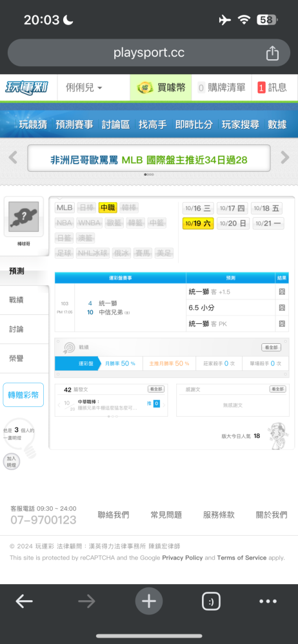The image size is (298, 644).
Task: Switch to the 戰績 side tab
Action: [x=25, y=300]
